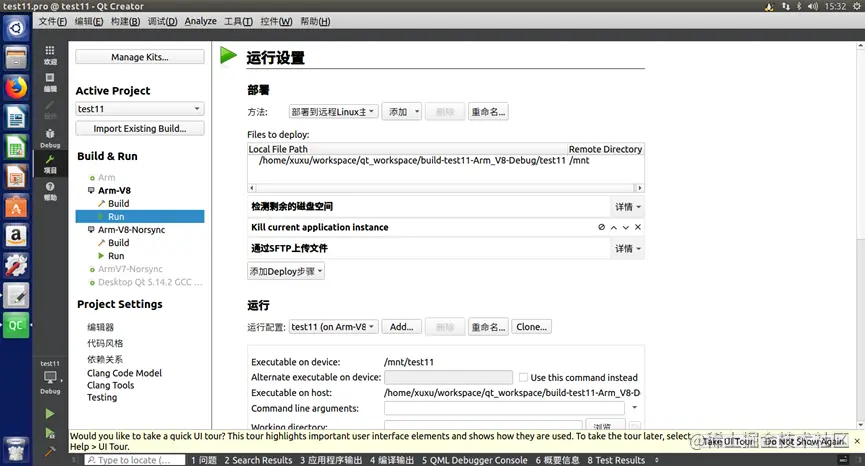Click the test11 kit selector monitor icon
Image resolution: width=865 pixels, height=466 pixels.
50,377
